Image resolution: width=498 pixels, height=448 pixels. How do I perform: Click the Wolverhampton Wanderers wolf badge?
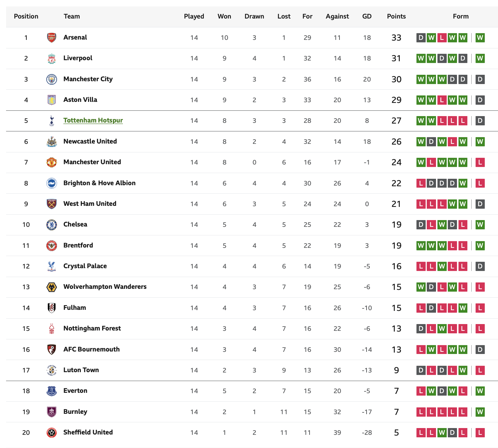[x=52, y=287]
